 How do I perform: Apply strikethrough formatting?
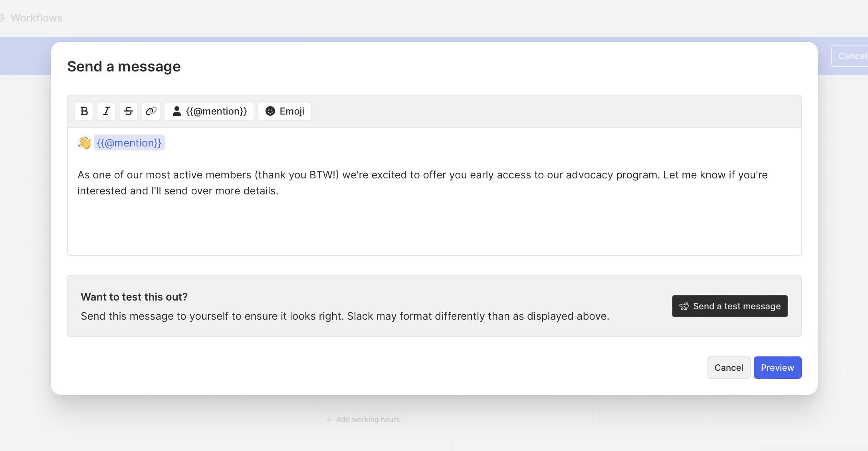click(x=129, y=111)
